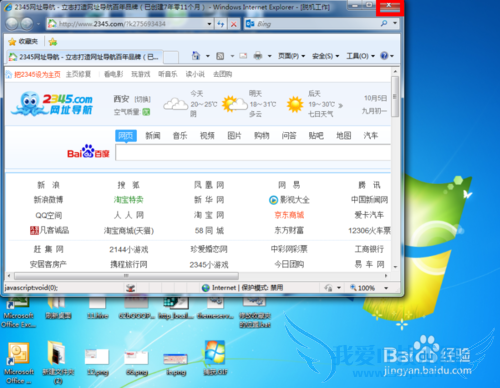The width and height of the screenshot is (500, 388).
Task: Print the page with the printer icon
Action: coord(258,56)
